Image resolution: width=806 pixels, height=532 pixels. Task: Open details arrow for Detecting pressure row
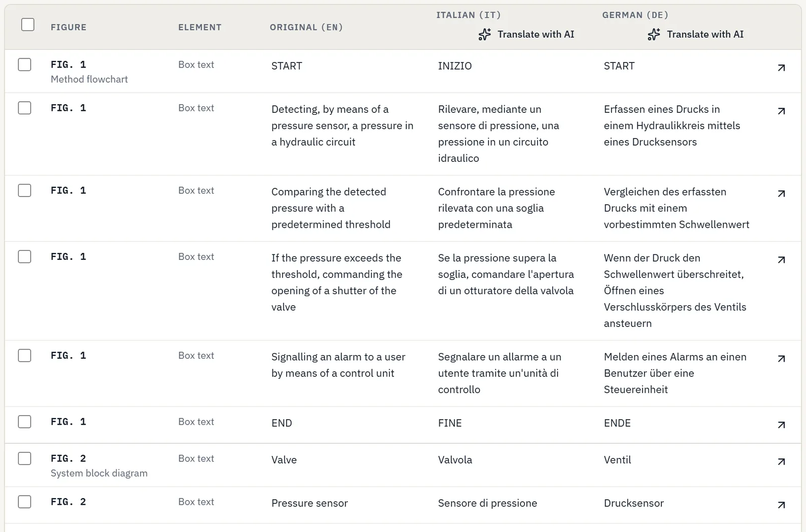pos(781,111)
